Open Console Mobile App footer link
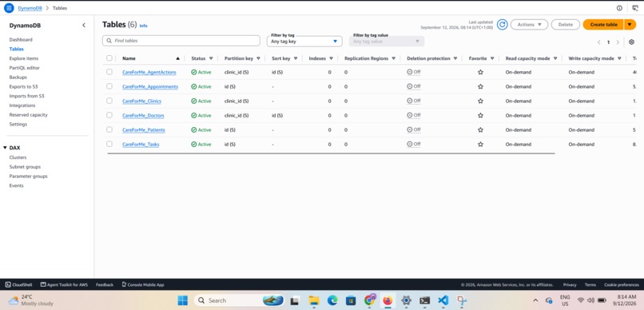The image size is (644, 310). coord(143,284)
